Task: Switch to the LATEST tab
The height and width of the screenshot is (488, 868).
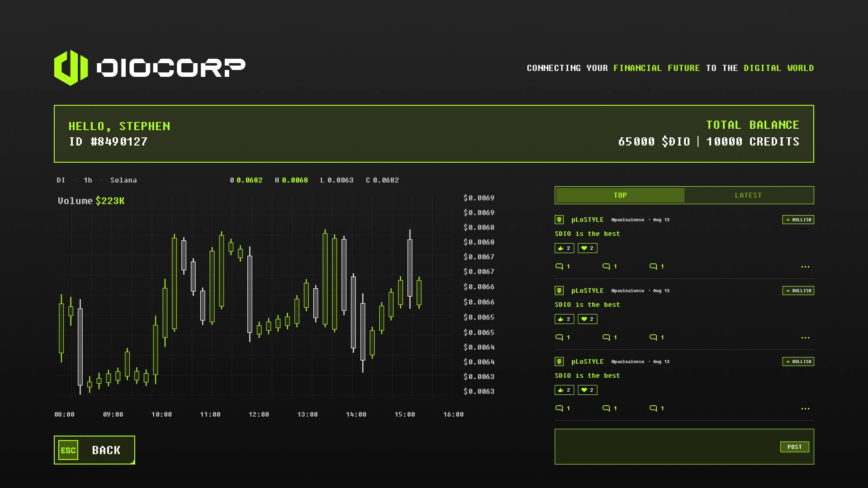Action: click(x=748, y=195)
